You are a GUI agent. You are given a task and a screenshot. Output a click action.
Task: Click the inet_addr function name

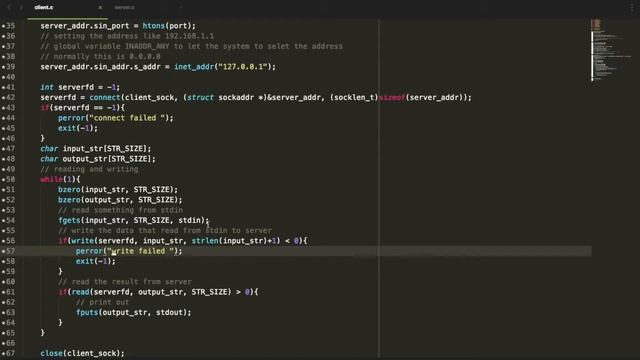click(194, 67)
